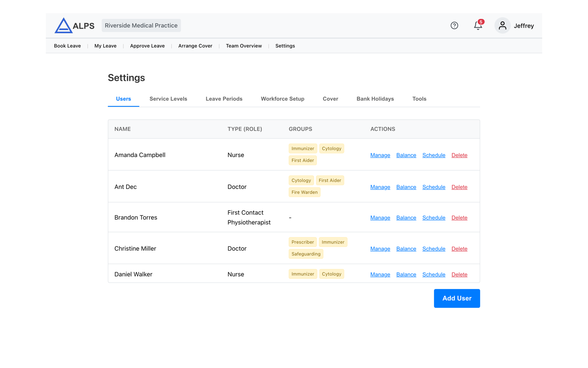Select the name Brandon Torres

pyautogui.click(x=136, y=218)
